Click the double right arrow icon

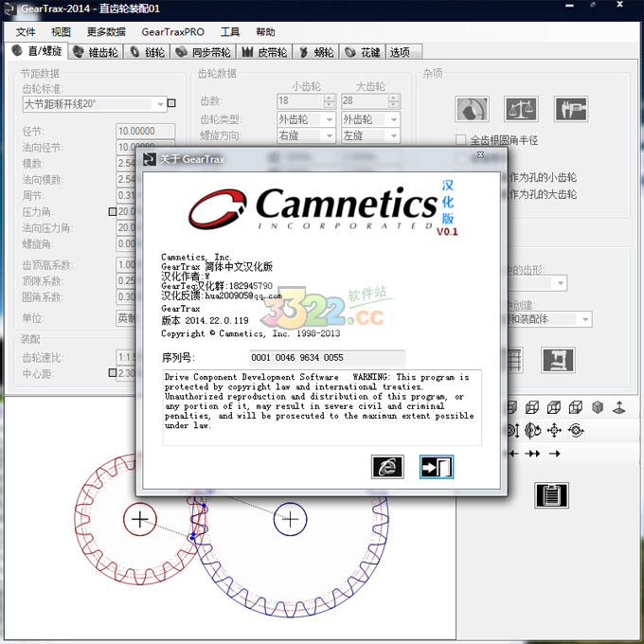(532, 454)
